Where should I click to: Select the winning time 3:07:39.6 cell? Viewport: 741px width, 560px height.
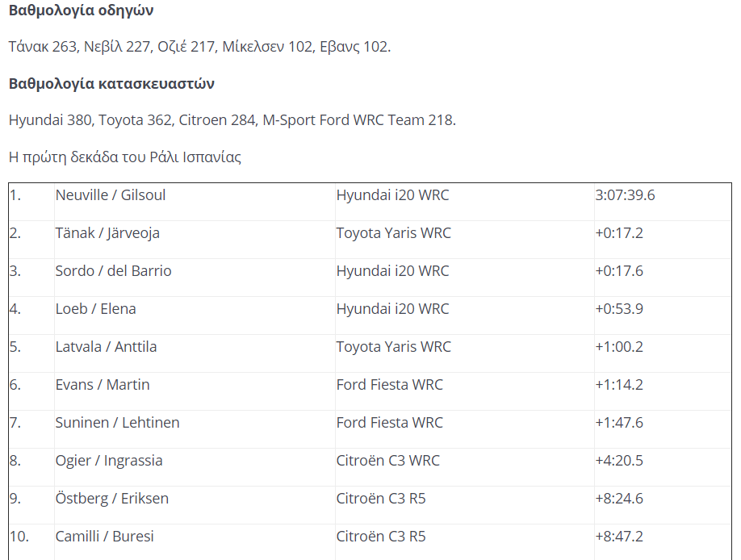625,195
